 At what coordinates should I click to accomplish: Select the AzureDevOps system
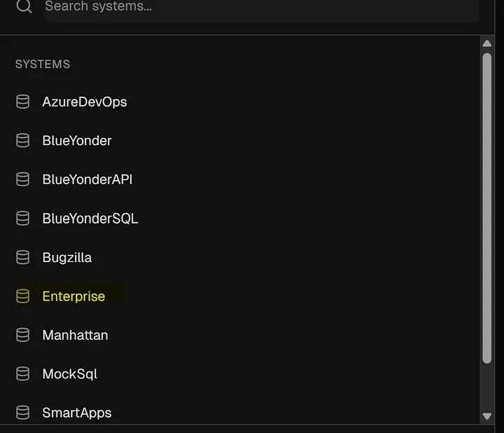[x=85, y=102]
